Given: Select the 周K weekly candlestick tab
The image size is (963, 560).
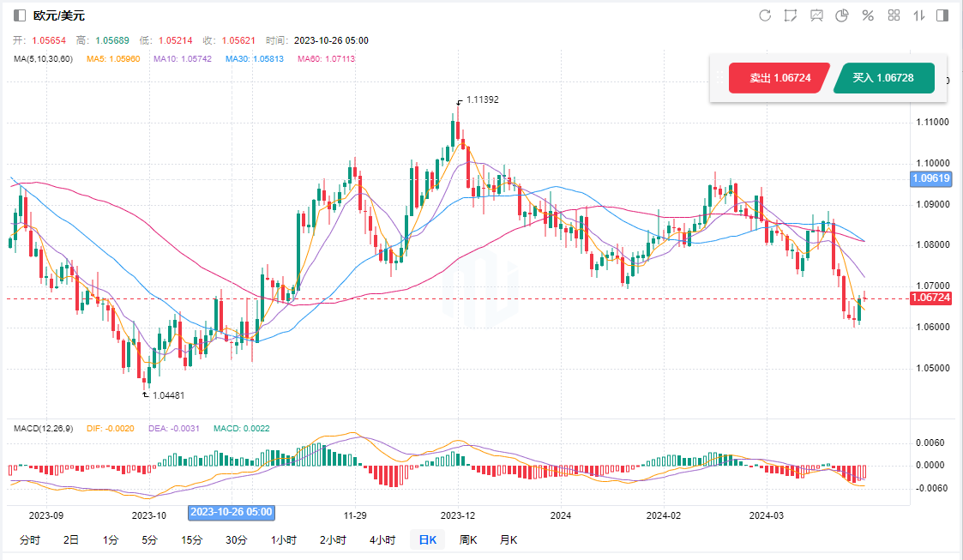Looking at the screenshot, I should click(x=468, y=540).
